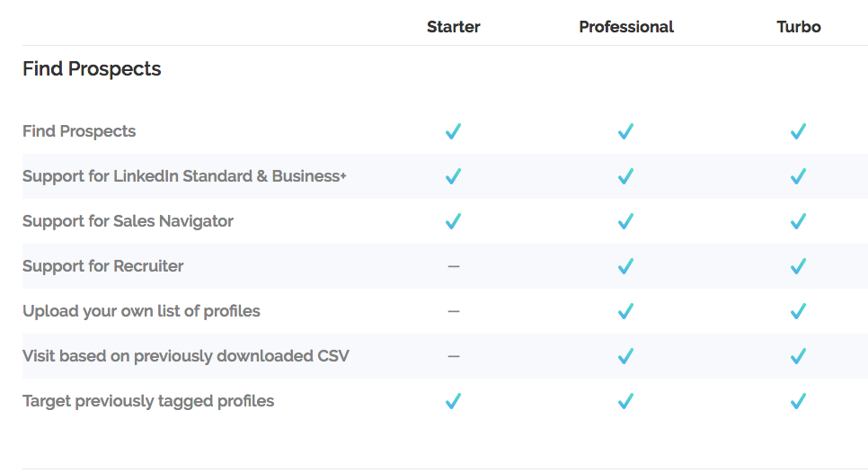The image size is (868, 473).
Task: Click the Professional checkmark for Visit based on CSV
Action: (x=626, y=355)
